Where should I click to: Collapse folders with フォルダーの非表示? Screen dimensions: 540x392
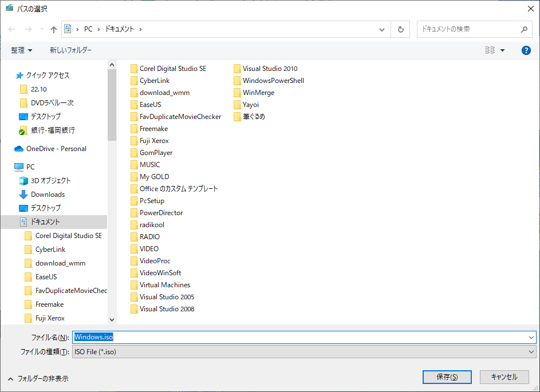[x=38, y=379]
